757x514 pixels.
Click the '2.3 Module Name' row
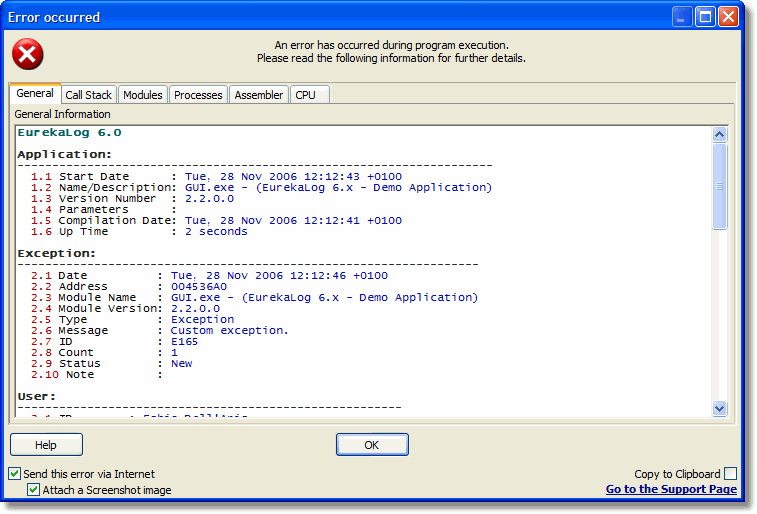pos(254,297)
